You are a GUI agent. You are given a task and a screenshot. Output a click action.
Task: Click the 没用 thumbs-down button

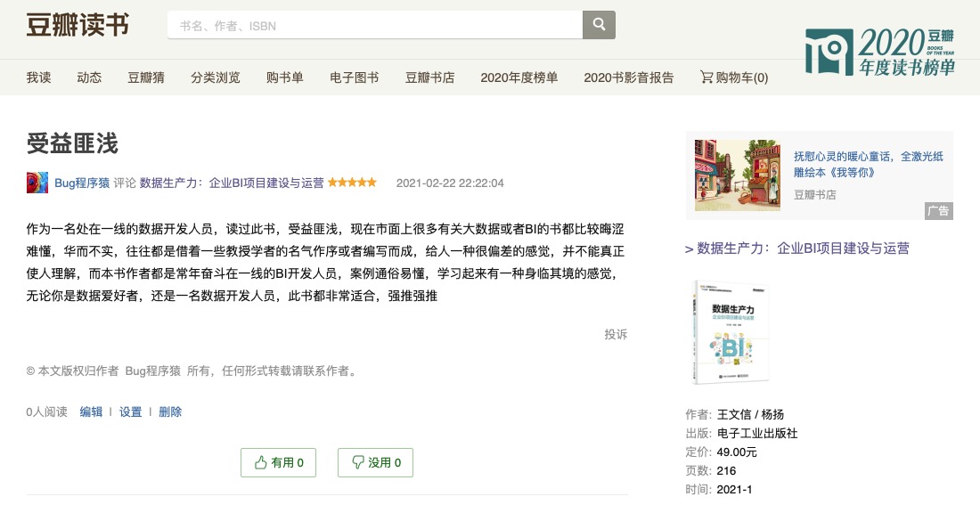(x=375, y=462)
